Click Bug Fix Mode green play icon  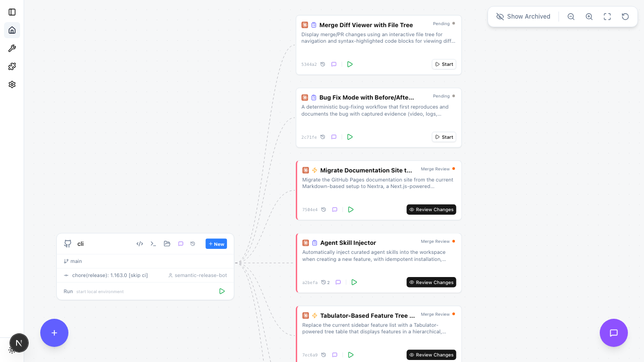(350, 137)
